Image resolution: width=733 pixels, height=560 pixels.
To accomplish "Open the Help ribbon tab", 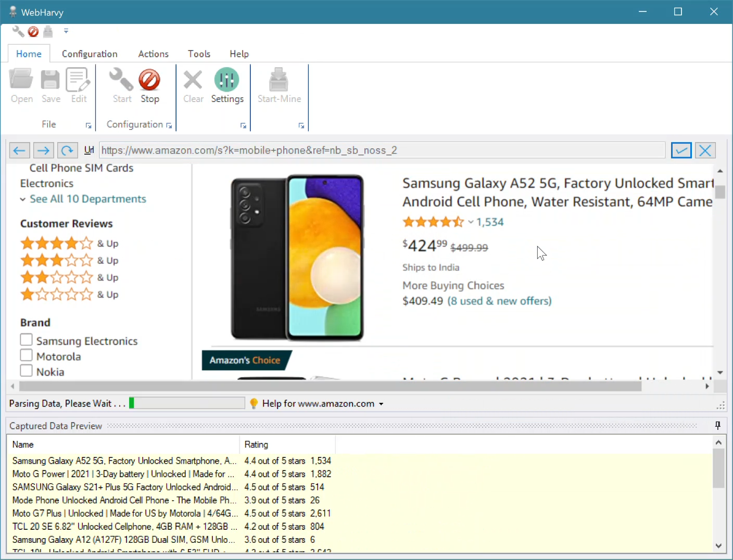I will click(239, 54).
